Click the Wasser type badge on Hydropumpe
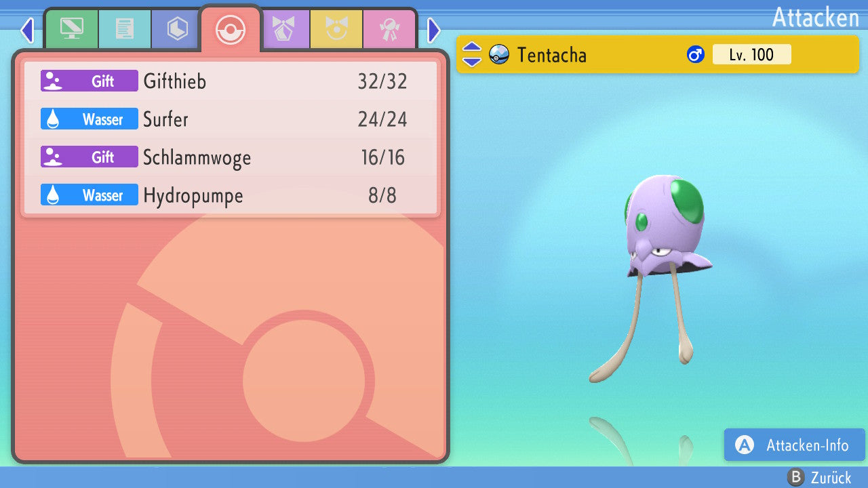The width and height of the screenshot is (868, 488). point(90,195)
